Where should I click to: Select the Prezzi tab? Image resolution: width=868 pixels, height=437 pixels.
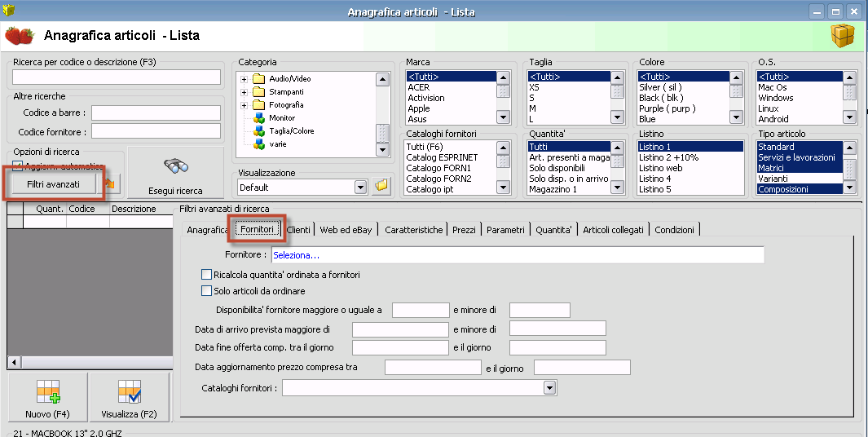coord(464,229)
